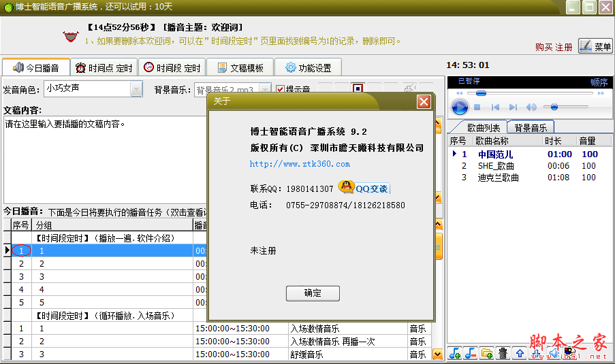Screen dimensions: 615x364
Task: Toggle the 顺序 play mode
Action: coord(599,82)
